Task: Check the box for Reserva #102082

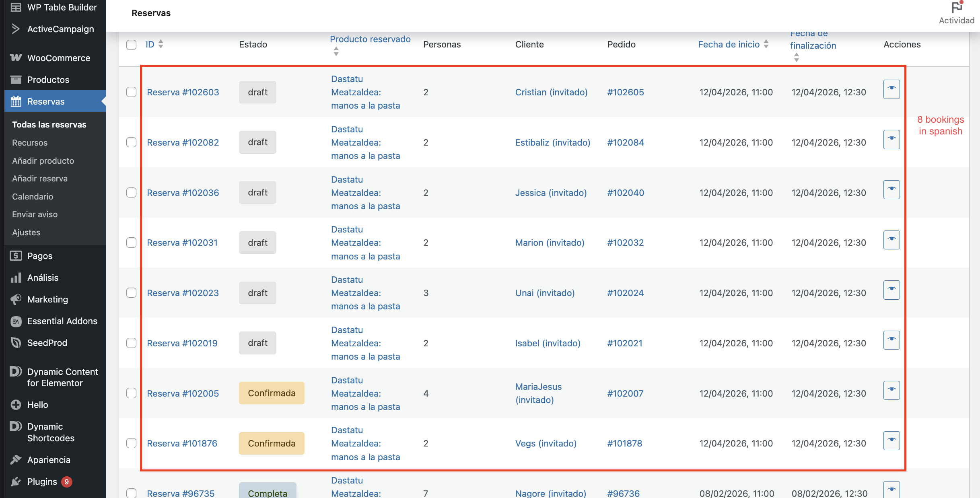Action: [x=131, y=142]
